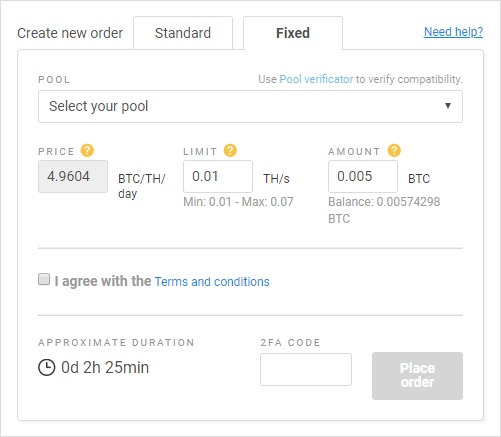The image size is (501, 437).
Task: Switch to the Standard order tab
Action: click(x=183, y=33)
